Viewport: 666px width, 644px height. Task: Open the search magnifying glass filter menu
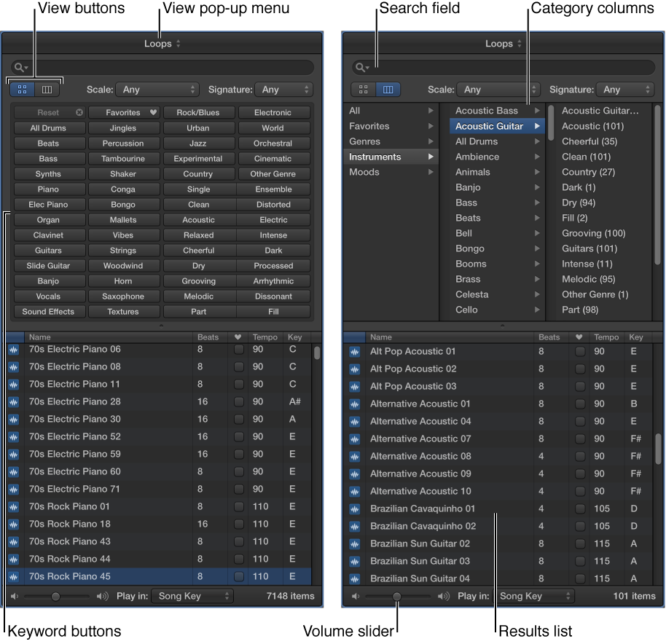click(x=19, y=67)
